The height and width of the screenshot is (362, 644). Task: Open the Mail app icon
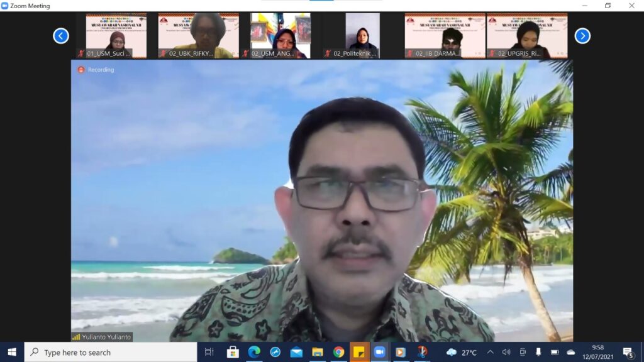coord(296,352)
